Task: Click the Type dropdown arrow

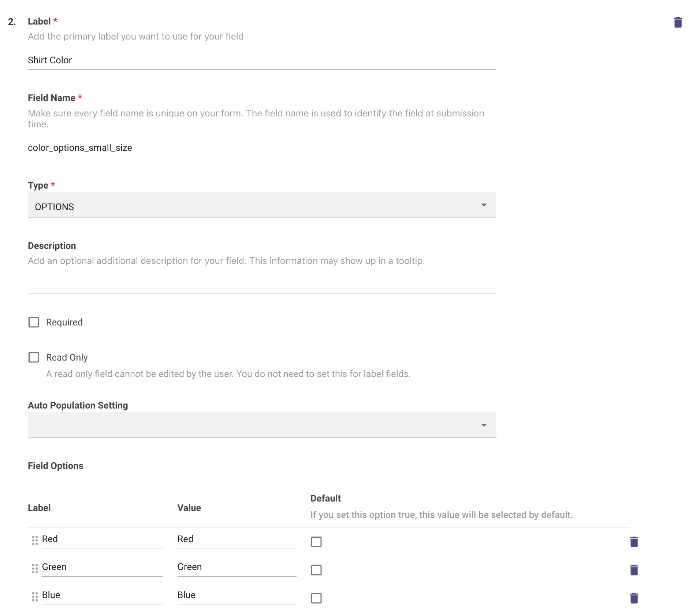Action: (x=484, y=205)
